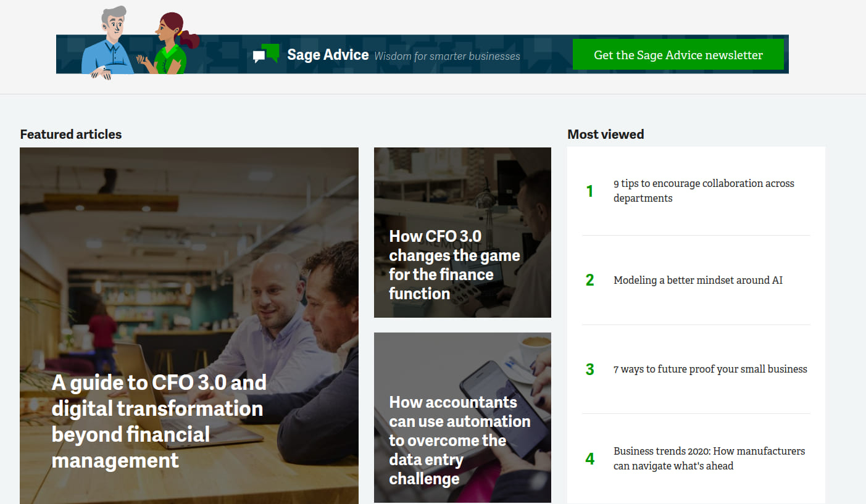Image resolution: width=866 pixels, height=504 pixels.
Task: Open 'How CFO 3.0 changes the game' headline
Action: coord(454,265)
